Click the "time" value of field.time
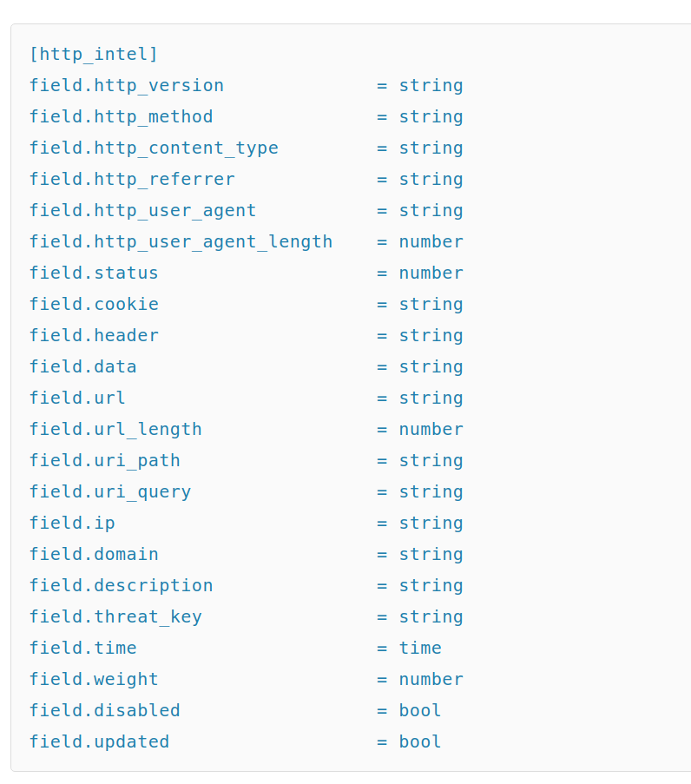The image size is (691, 784). pyautogui.click(x=420, y=649)
